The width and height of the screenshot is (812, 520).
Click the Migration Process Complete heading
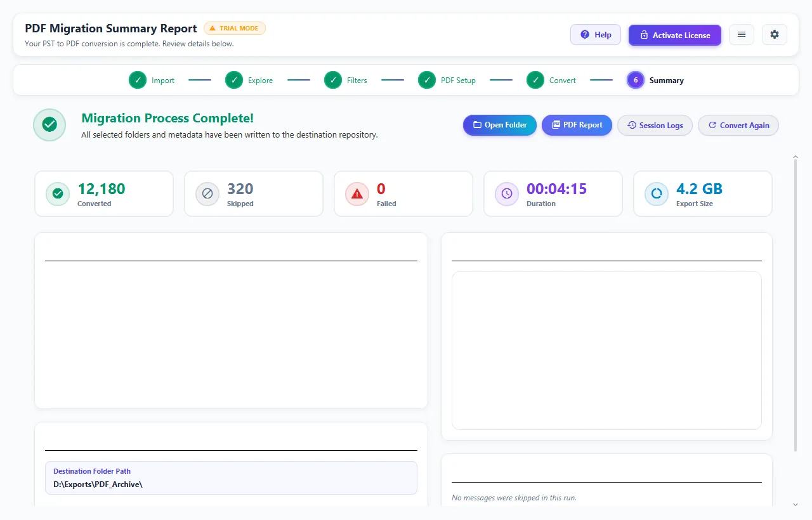[x=167, y=119]
